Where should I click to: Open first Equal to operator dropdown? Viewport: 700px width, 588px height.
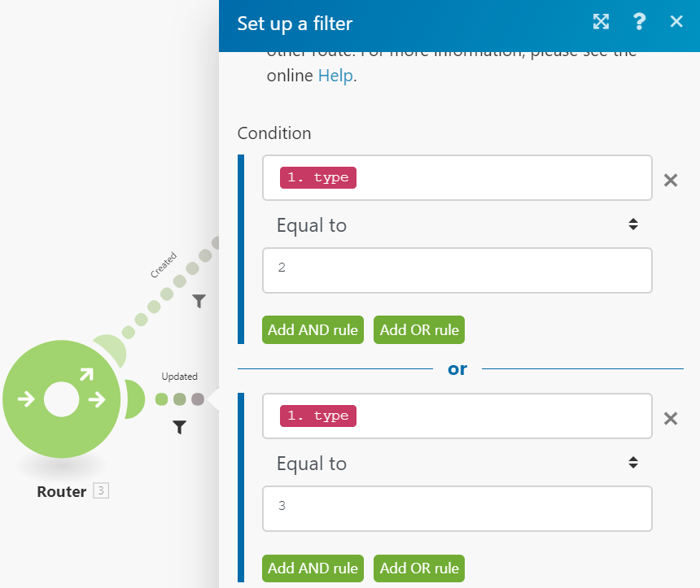457,224
